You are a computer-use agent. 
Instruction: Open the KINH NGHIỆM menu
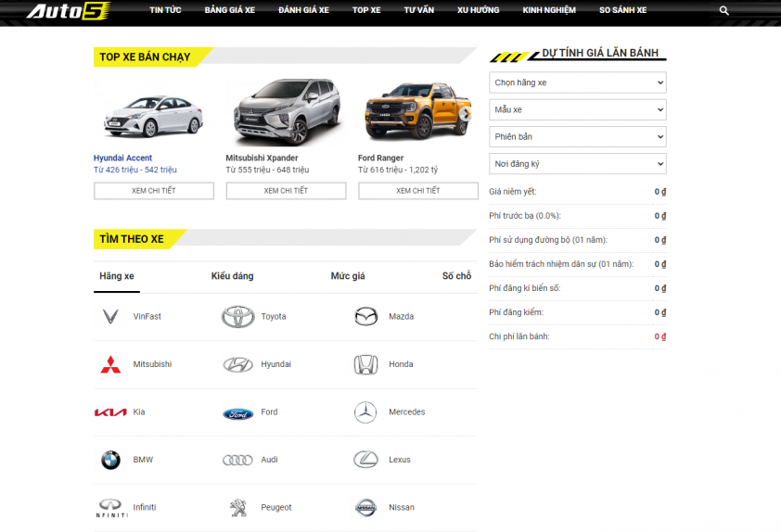(x=549, y=10)
